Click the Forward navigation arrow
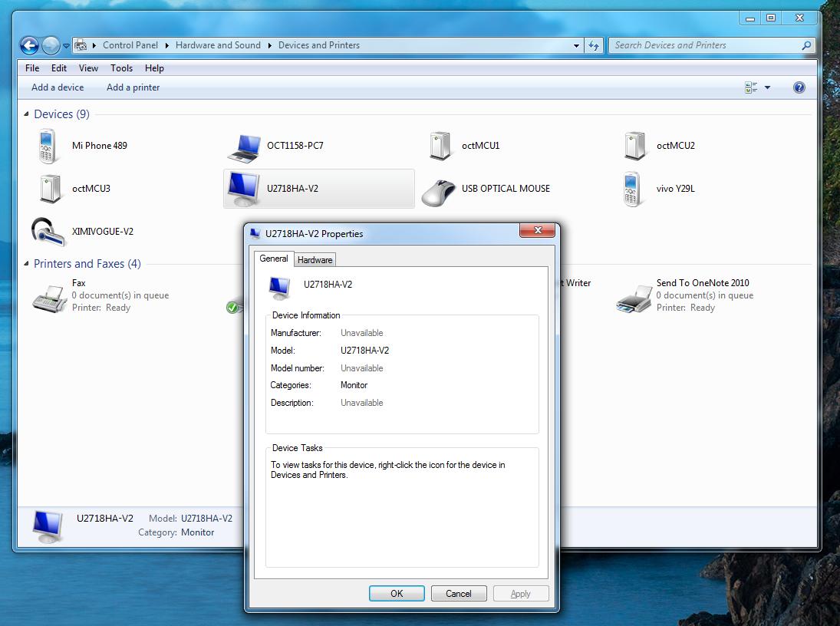 click(x=51, y=45)
